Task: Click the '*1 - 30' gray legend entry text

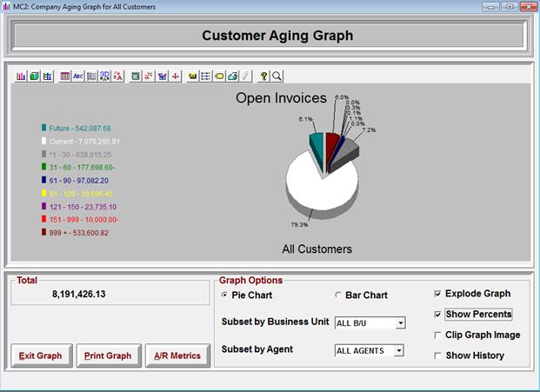Action: (80, 155)
